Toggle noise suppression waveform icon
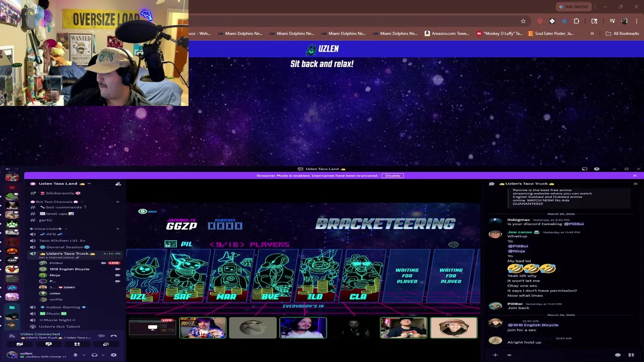 coord(102,335)
